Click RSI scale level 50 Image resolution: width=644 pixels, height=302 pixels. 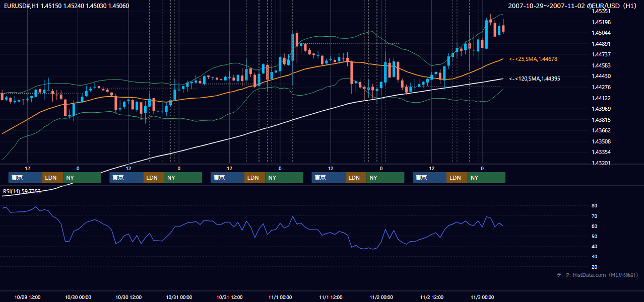click(595, 236)
